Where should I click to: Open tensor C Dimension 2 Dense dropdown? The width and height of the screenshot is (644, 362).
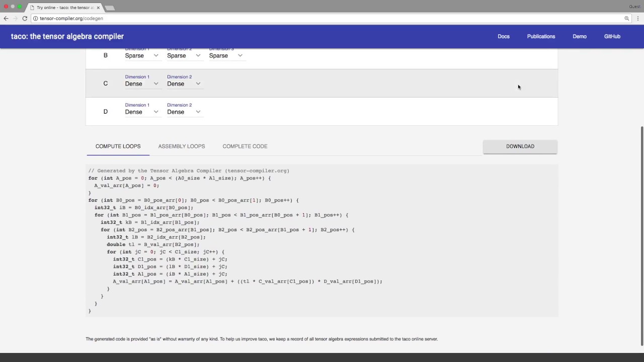[184, 83]
